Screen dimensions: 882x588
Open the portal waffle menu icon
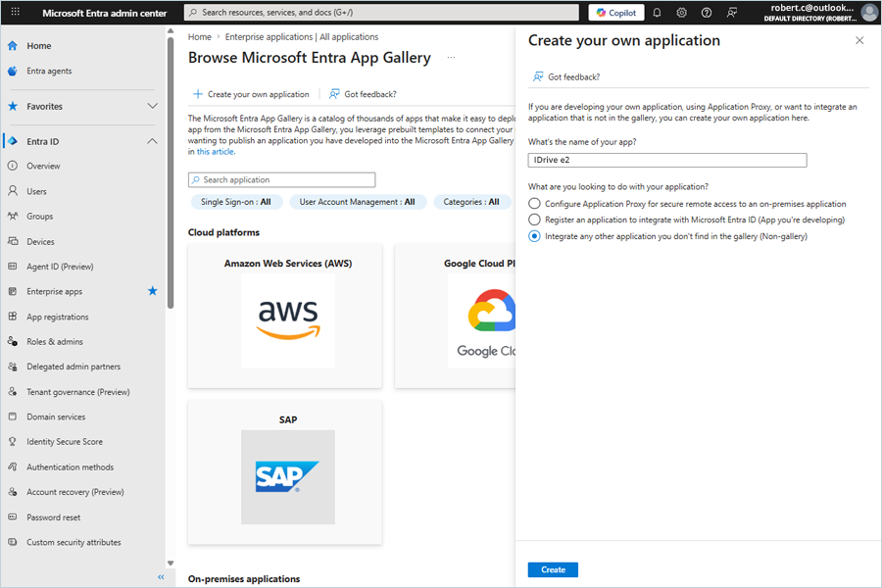coord(15,12)
